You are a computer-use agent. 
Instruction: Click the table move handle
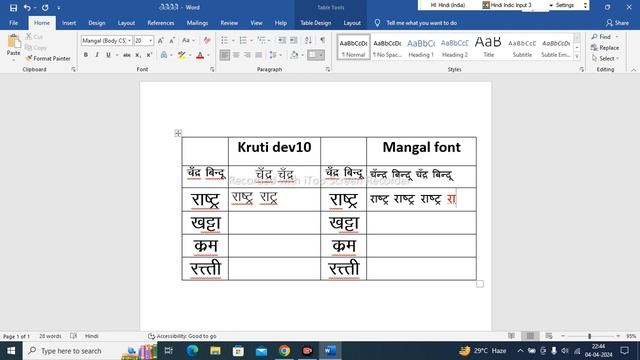pos(178,133)
